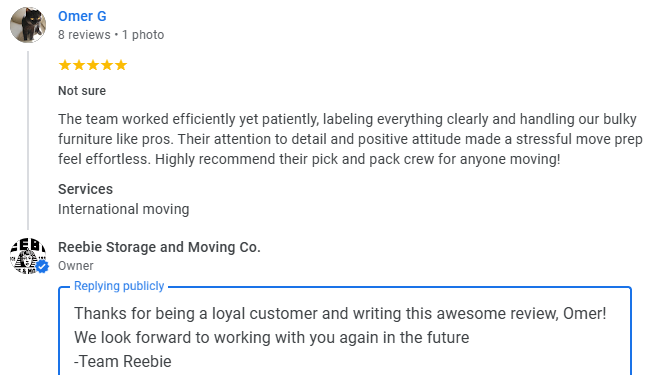
Task: Place cursor after '-Team Reebie' in reply
Action: (x=172, y=362)
